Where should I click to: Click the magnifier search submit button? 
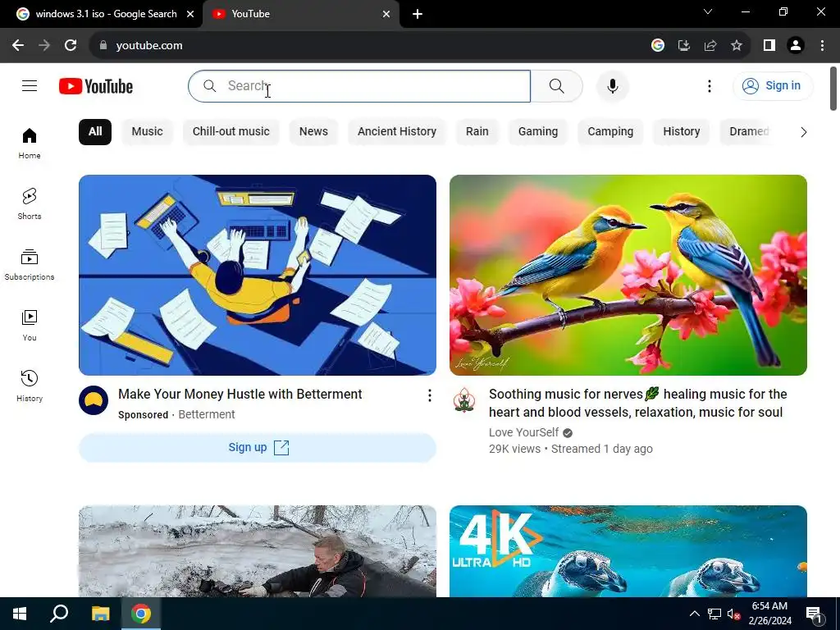[x=557, y=85]
